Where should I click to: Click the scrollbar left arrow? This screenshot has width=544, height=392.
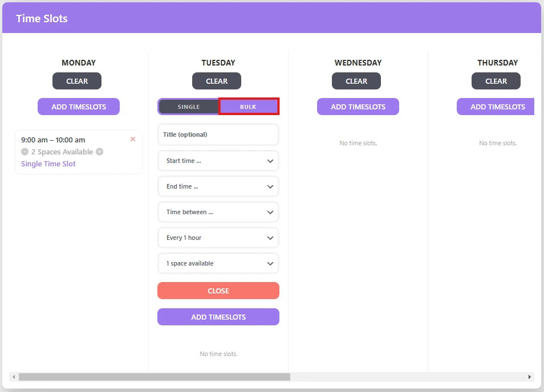(14, 377)
